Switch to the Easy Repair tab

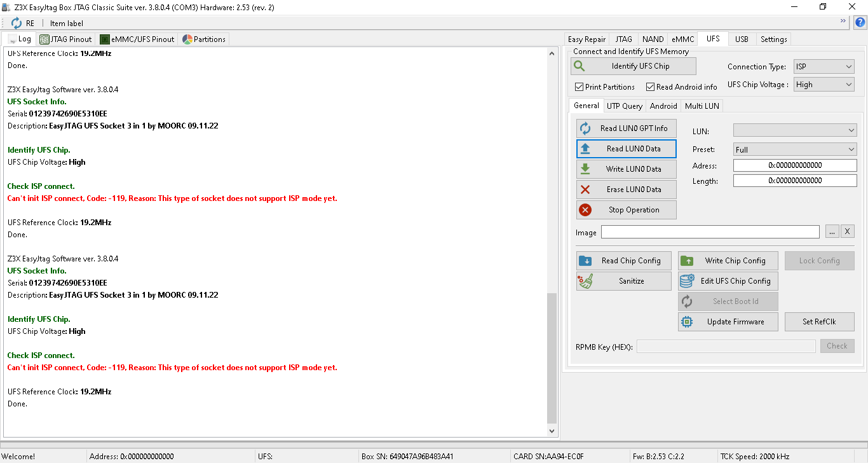587,39
